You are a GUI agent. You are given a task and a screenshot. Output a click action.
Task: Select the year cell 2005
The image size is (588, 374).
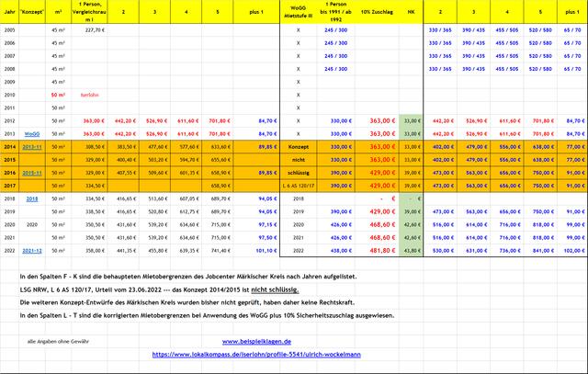click(x=9, y=30)
